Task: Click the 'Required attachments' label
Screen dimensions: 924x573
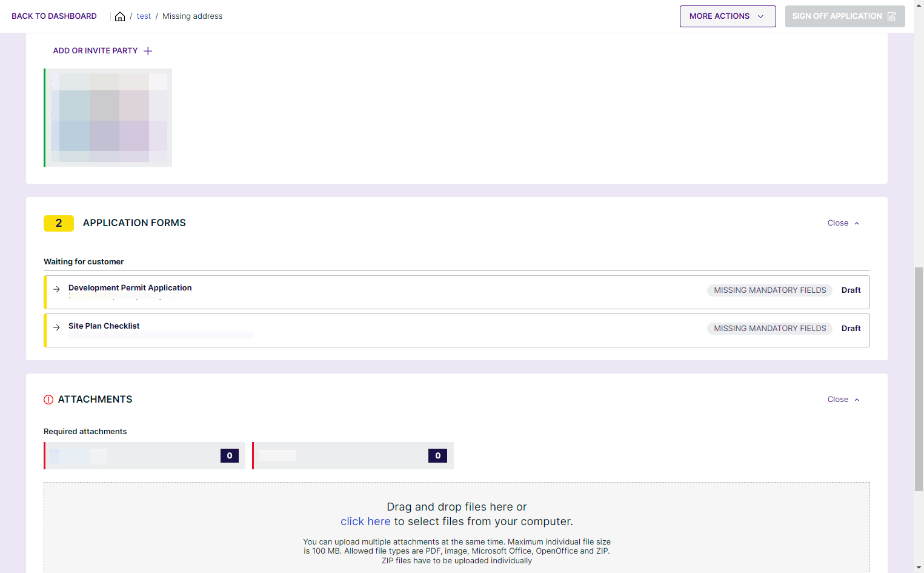Action: click(85, 432)
